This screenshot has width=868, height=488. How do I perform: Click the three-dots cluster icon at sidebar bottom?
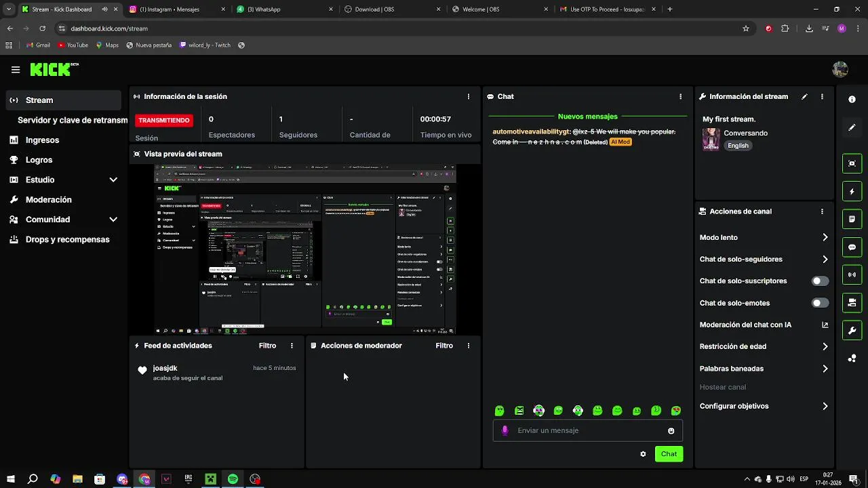click(852, 359)
